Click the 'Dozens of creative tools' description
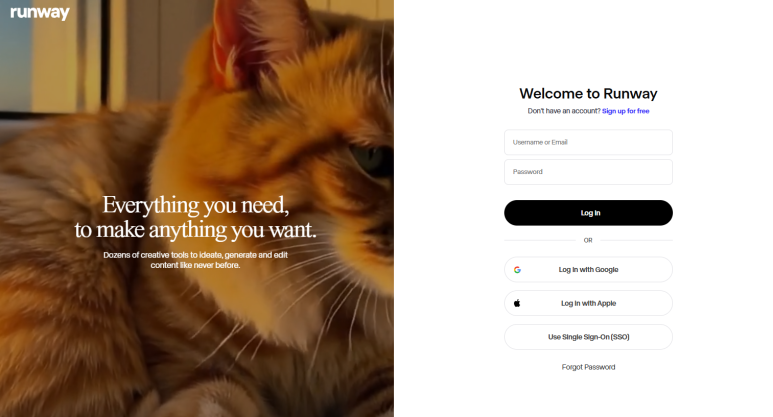The image size is (773, 417). pos(196,260)
